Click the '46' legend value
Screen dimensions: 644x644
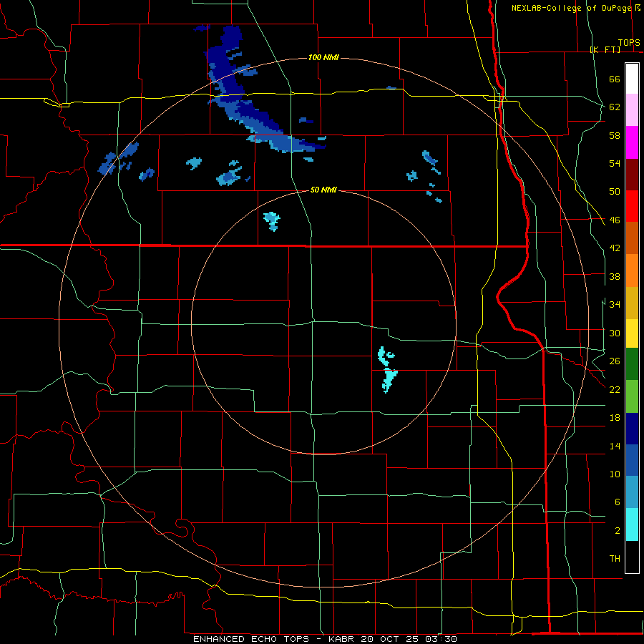[x=615, y=220]
